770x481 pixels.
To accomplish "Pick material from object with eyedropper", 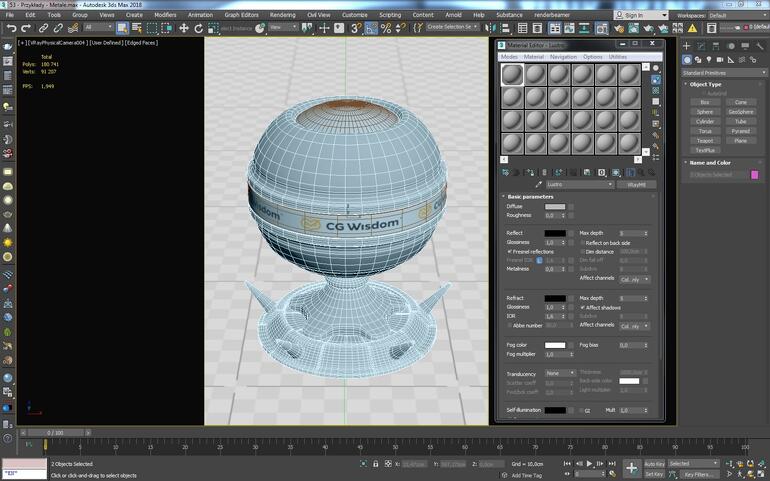I will [539, 185].
